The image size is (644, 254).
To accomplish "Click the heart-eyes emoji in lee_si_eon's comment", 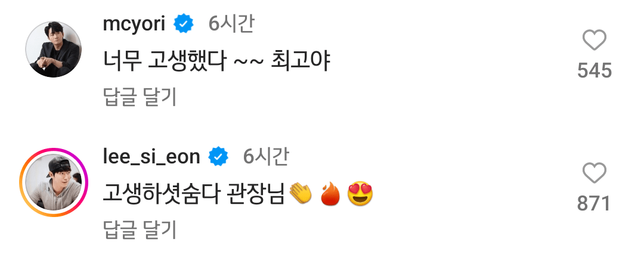I will 360,194.
